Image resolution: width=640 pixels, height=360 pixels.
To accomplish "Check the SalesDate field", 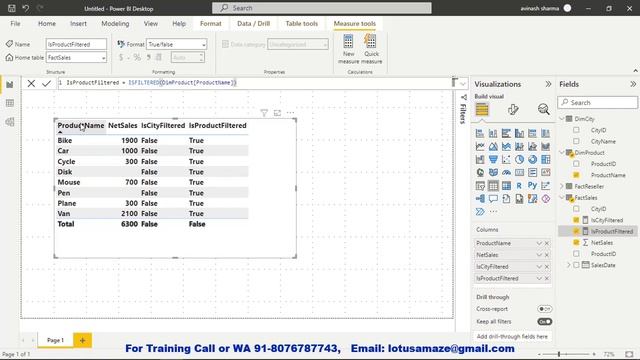I will pos(576,265).
